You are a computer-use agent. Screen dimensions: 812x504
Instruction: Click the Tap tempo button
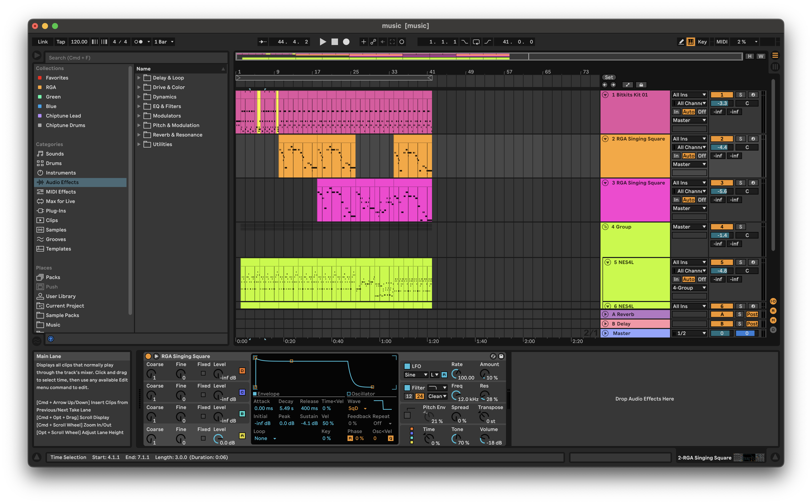pyautogui.click(x=61, y=42)
